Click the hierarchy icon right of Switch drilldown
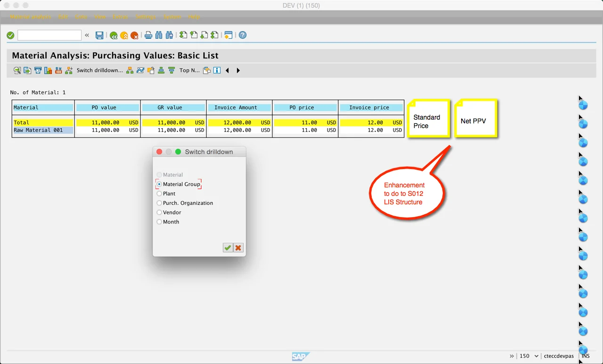Viewport: 603px width, 364px height. (130, 71)
